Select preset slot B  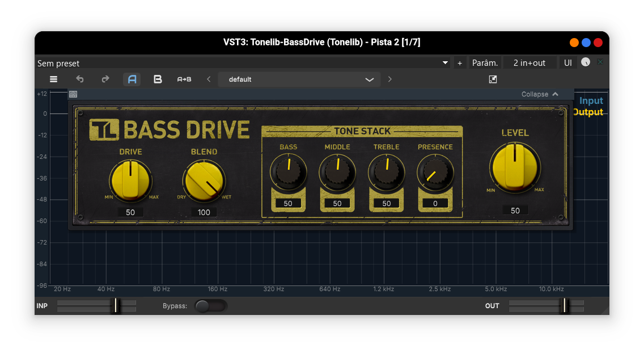158,79
